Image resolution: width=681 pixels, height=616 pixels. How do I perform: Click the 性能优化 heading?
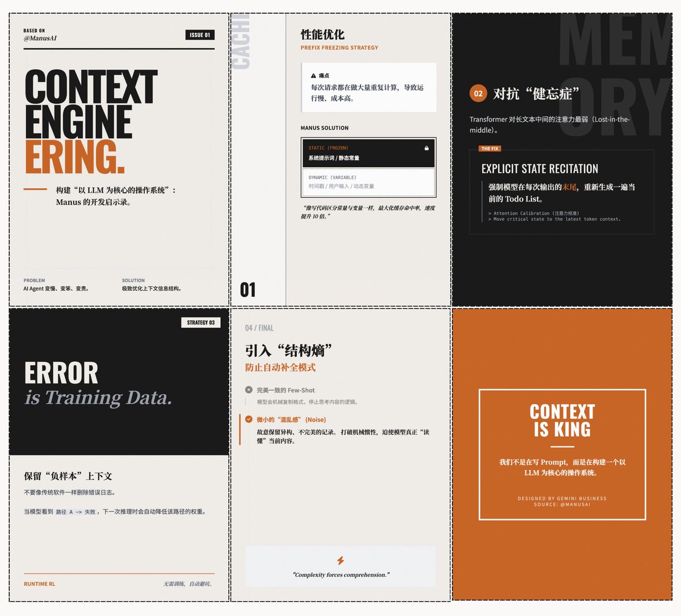pos(322,35)
